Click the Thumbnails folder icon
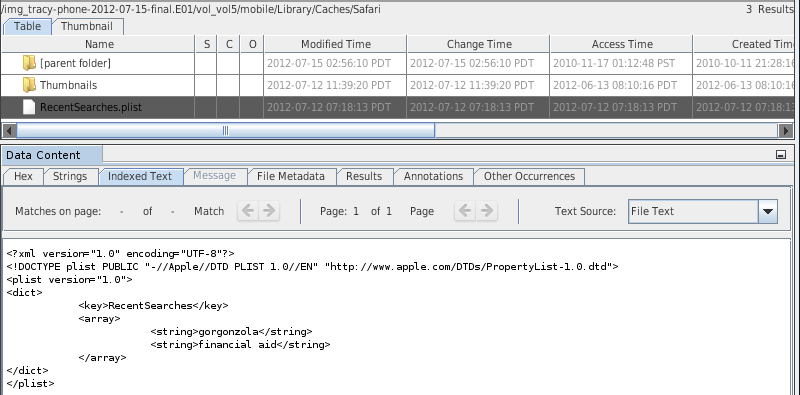Image resolution: width=800 pixels, height=395 pixels. click(29, 85)
